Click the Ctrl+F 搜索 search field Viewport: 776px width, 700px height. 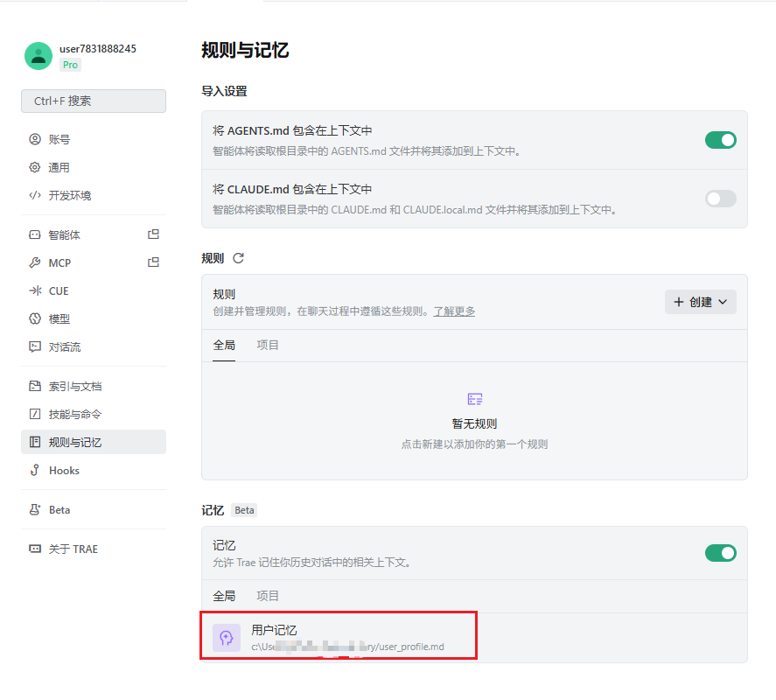coord(94,101)
